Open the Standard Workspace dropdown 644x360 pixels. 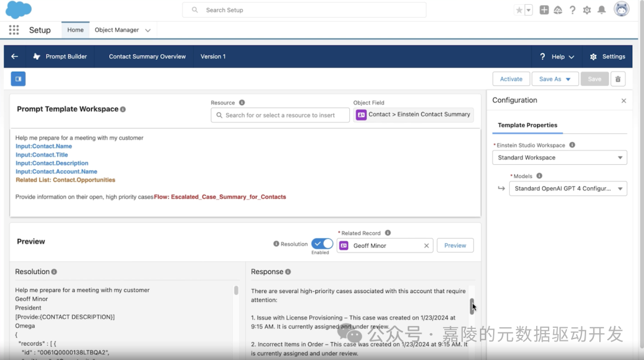(x=559, y=158)
